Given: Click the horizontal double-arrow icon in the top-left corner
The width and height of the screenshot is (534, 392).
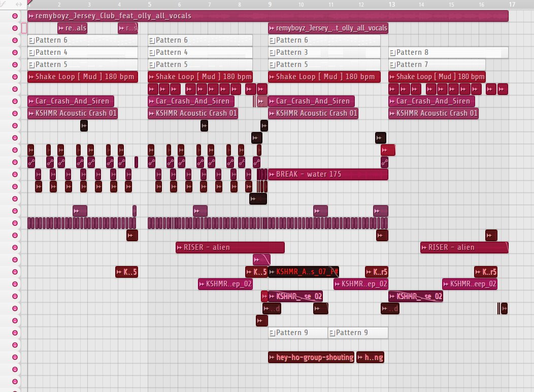Looking at the screenshot, I should click(x=19, y=5).
